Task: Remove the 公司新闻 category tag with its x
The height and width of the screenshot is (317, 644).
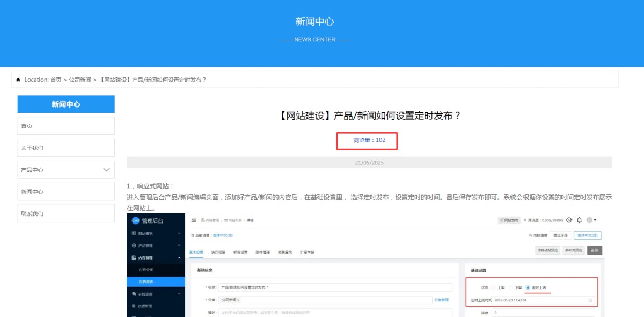Action: 238,300
